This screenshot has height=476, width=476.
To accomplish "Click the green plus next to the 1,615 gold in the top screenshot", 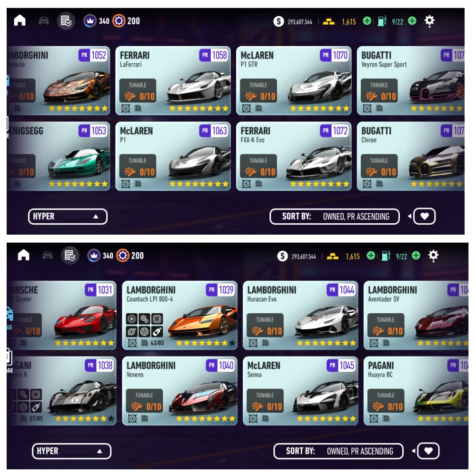I will (x=367, y=21).
